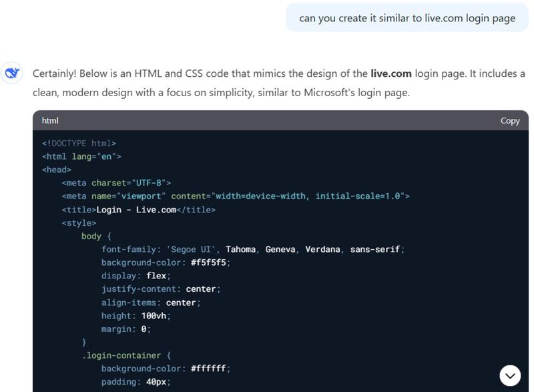534x392 pixels.
Task: Click the meta viewport line in the code
Action: click(x=236, y=196)
